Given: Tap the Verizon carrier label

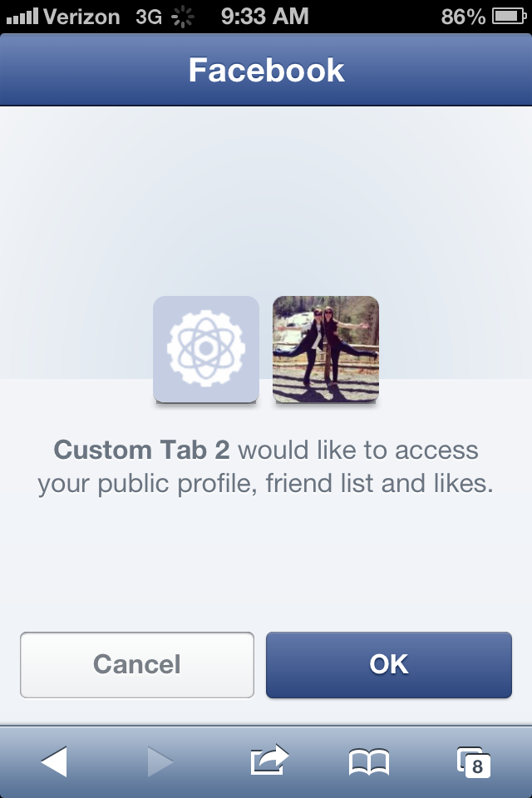Looking at the screenshot, I should [x=81, y=17].
